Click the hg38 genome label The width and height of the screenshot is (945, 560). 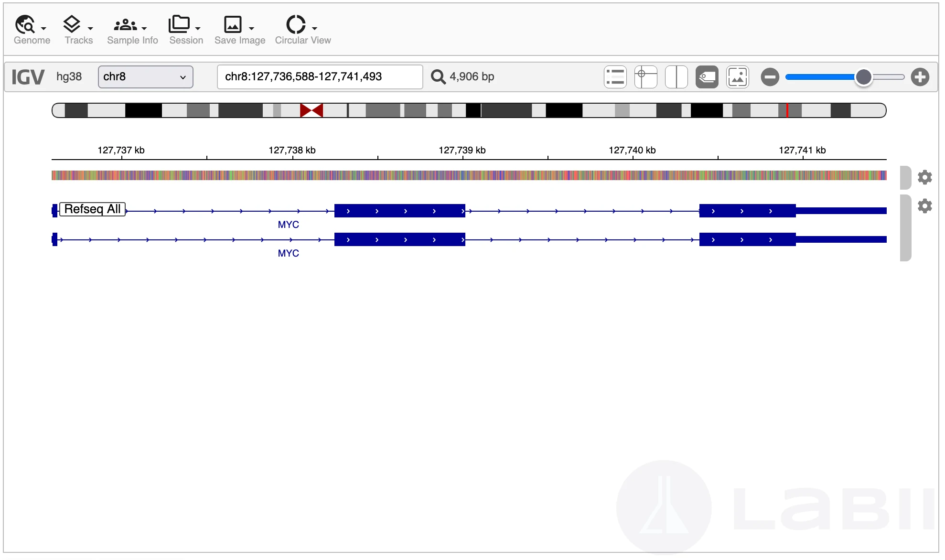pos(69,77)
